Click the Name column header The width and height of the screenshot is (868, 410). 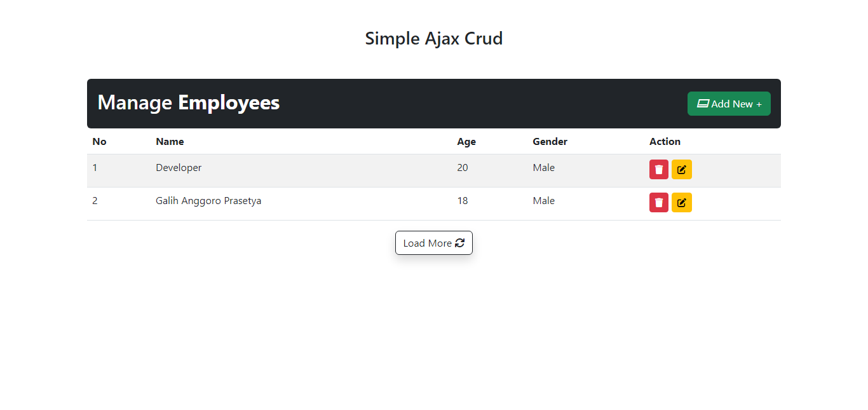pyautogui.click(x=170, y=142)
